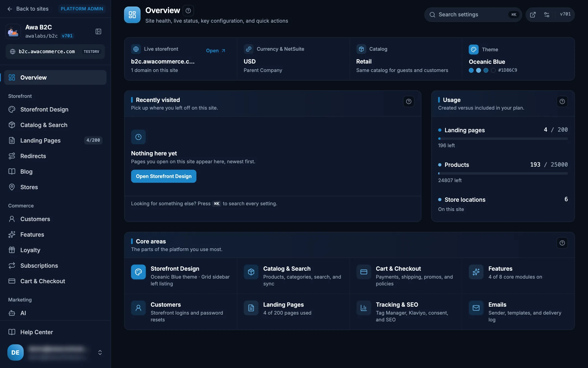
Task: Select Overview in the sidebar
Action: (55, 77)
